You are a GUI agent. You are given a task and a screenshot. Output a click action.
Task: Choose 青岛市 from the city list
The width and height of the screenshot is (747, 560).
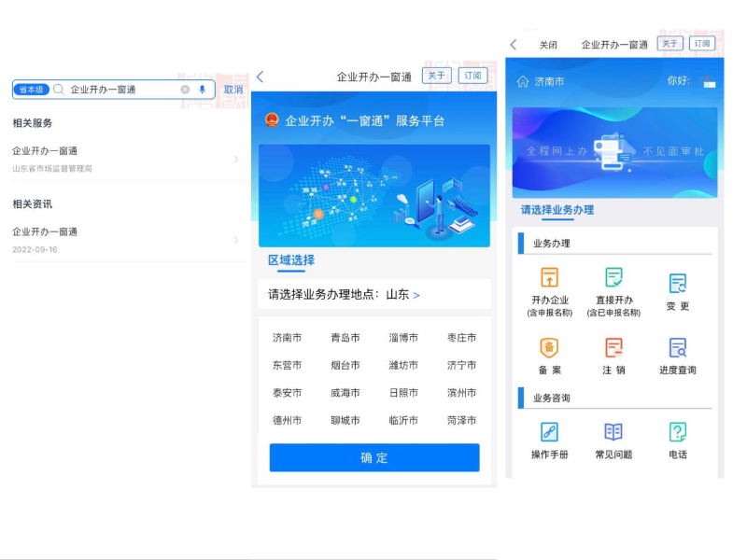pyautogui.click(x=345, y=338)
